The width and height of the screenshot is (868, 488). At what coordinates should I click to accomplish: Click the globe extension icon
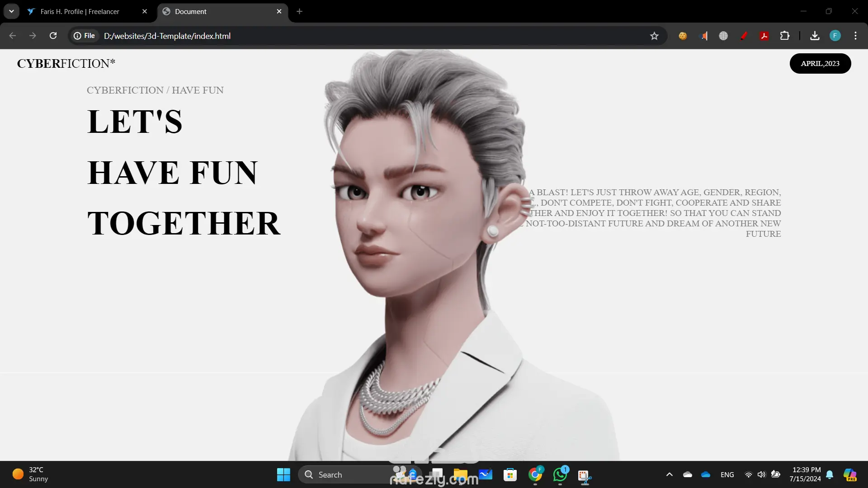(x=723, y=36)
